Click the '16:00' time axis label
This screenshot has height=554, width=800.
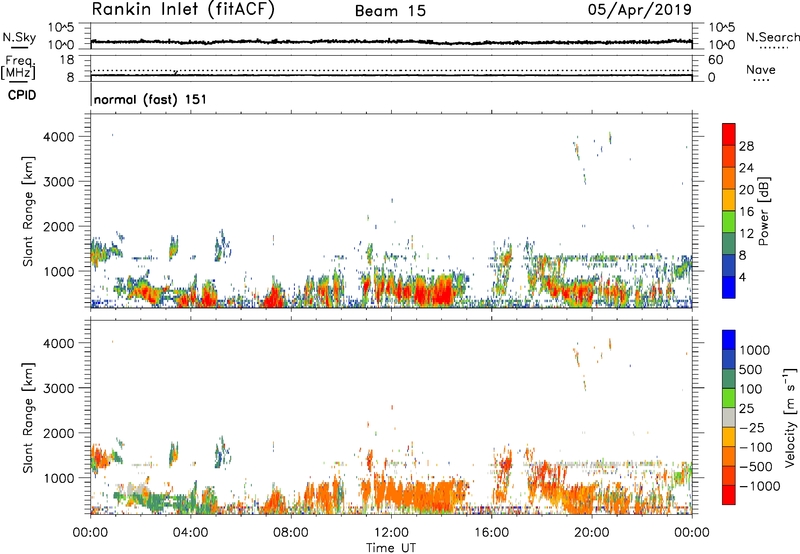[491, 533]
